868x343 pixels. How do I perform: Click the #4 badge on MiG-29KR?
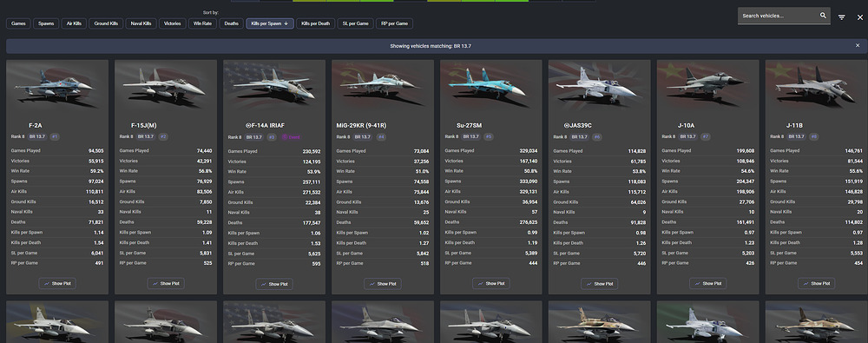click(381, 137)
